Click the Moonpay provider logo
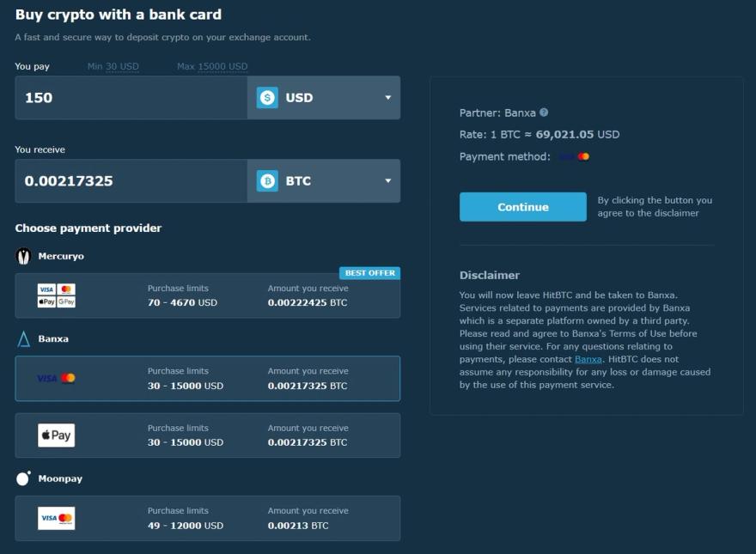Screen dimensions: 756x554 tap(23, 478)
